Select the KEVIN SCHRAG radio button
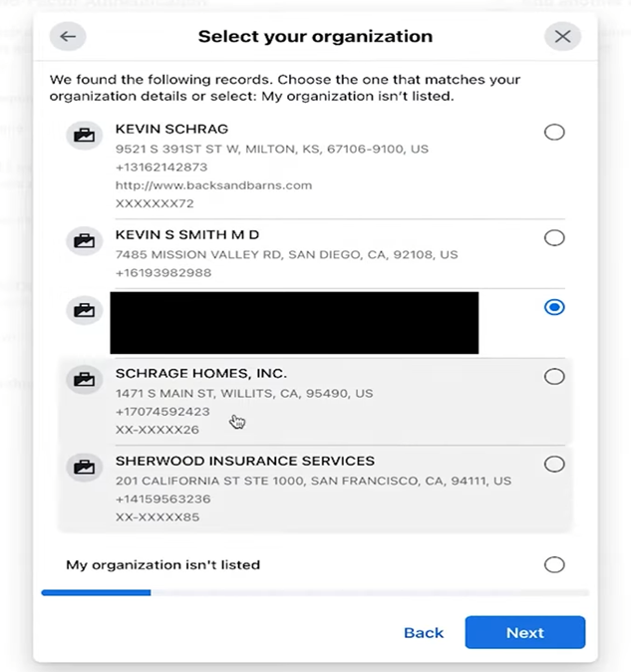 554,132
